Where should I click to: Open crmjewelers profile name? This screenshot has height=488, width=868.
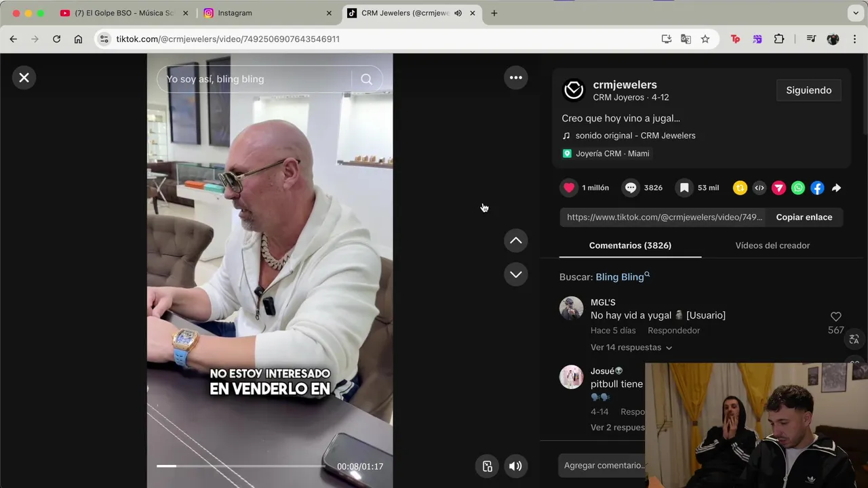point(625,85)
